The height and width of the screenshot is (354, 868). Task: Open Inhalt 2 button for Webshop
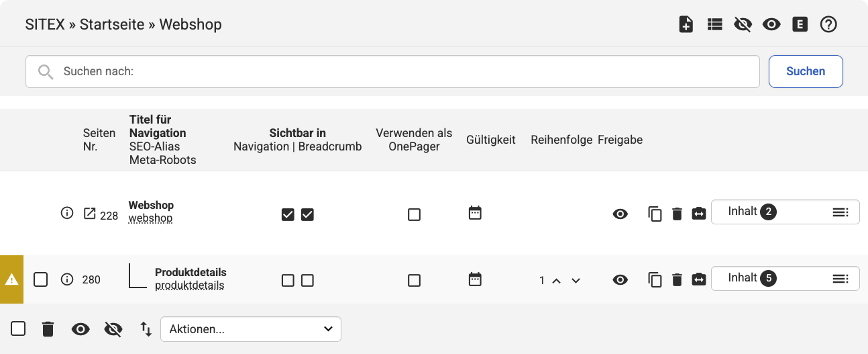point(785,212)
